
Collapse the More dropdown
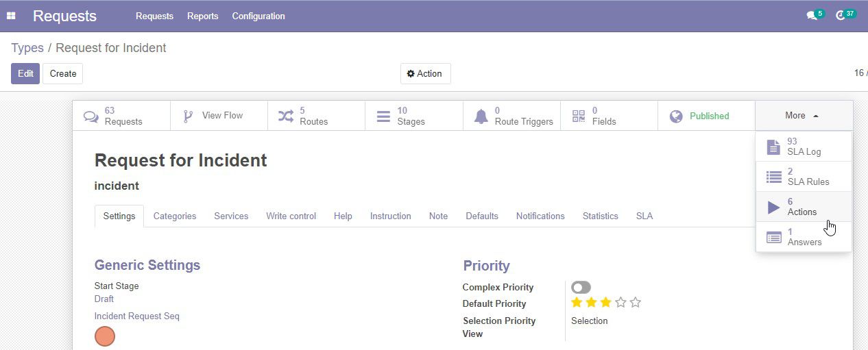click(804, 116)
